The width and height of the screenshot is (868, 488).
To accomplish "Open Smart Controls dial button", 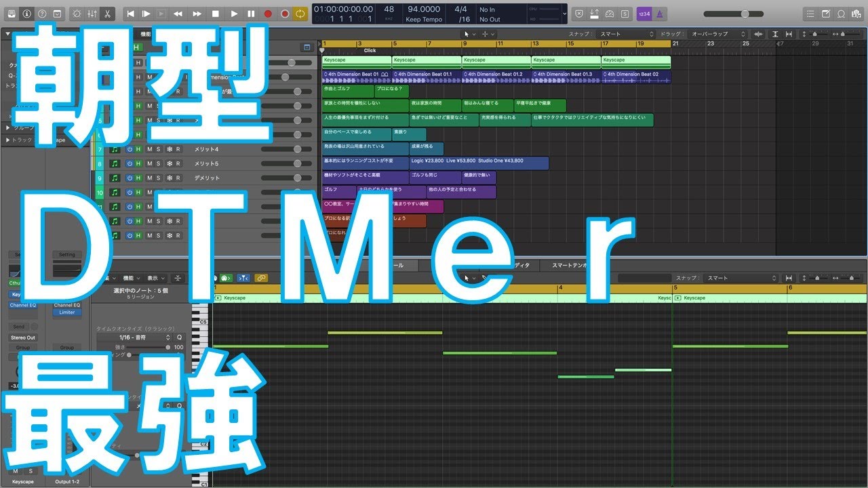I will [x=77, y=14].
